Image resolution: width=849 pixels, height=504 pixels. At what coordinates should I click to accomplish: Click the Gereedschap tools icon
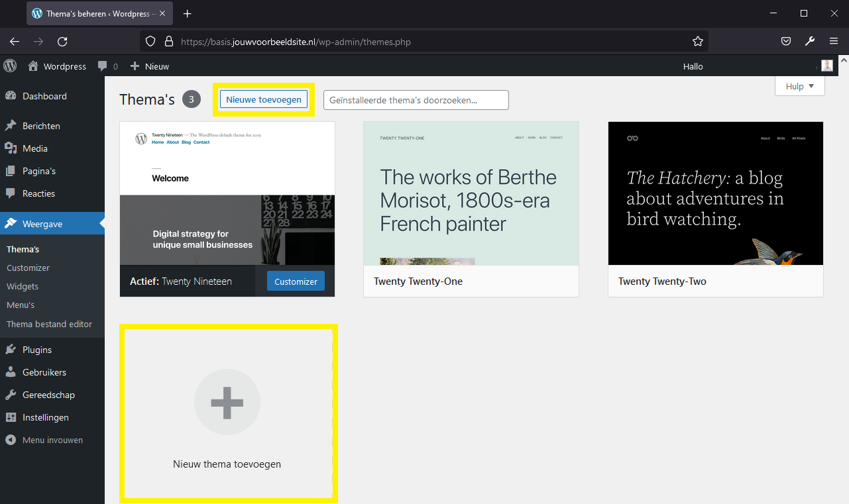point(12,394)
